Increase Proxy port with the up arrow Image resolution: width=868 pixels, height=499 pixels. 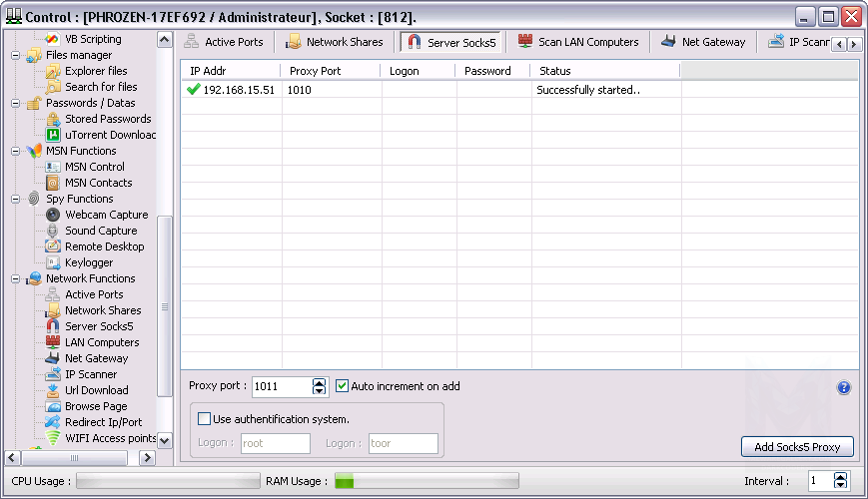click(x=320, y=382)
